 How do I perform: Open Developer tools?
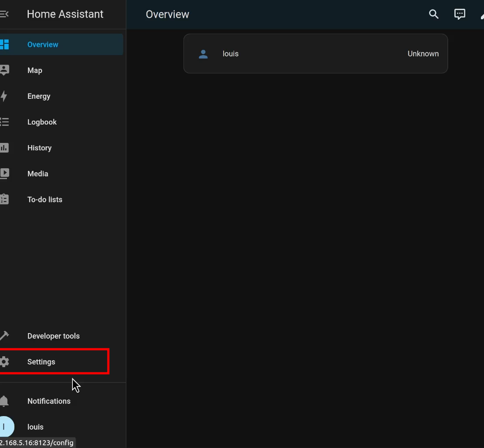[x=62, y=336]
